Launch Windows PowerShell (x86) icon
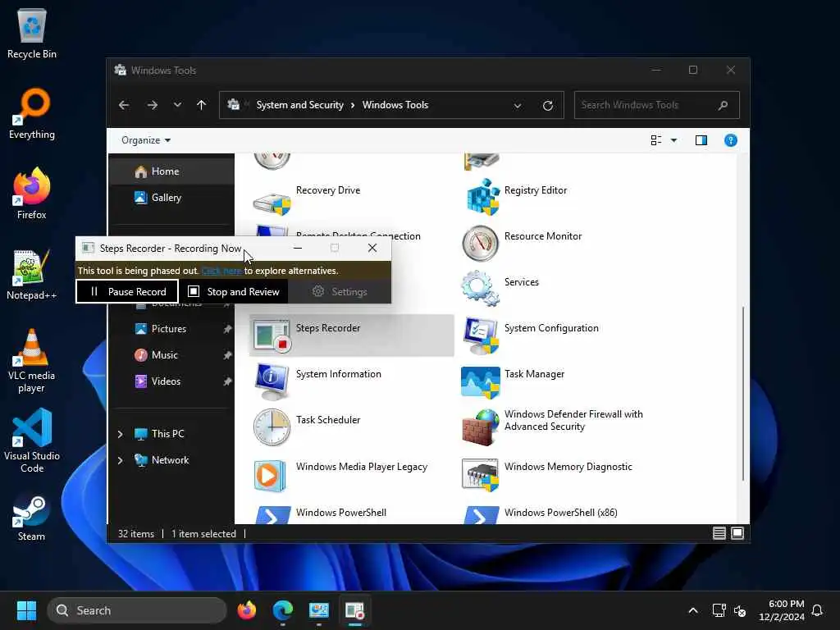 point(482,515)
